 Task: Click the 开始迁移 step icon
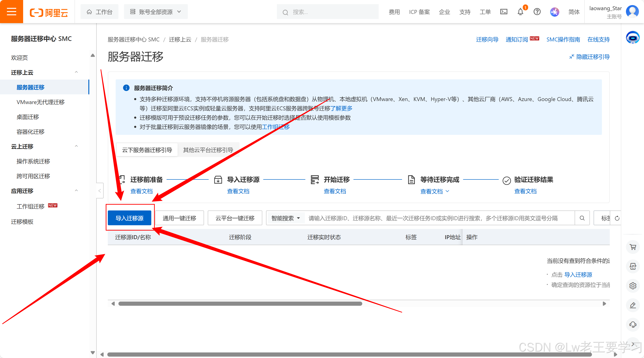(x=315, y=180)
